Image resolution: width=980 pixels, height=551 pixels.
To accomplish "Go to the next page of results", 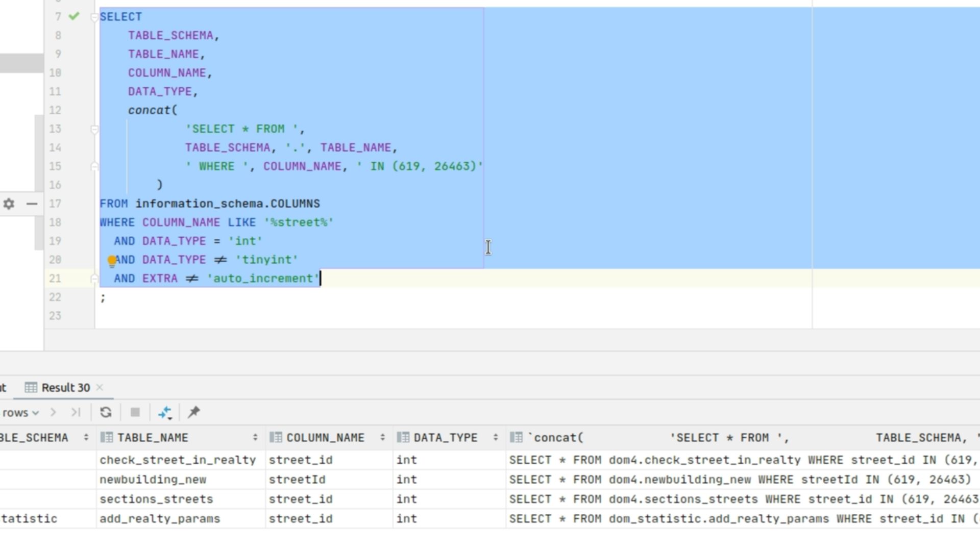I will [x=54, y=412].
